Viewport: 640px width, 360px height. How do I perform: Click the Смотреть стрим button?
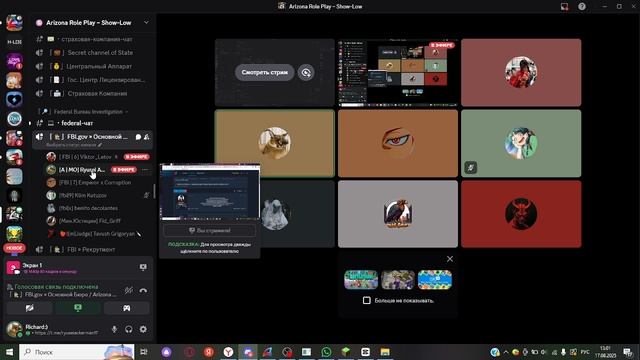point(264,73)
